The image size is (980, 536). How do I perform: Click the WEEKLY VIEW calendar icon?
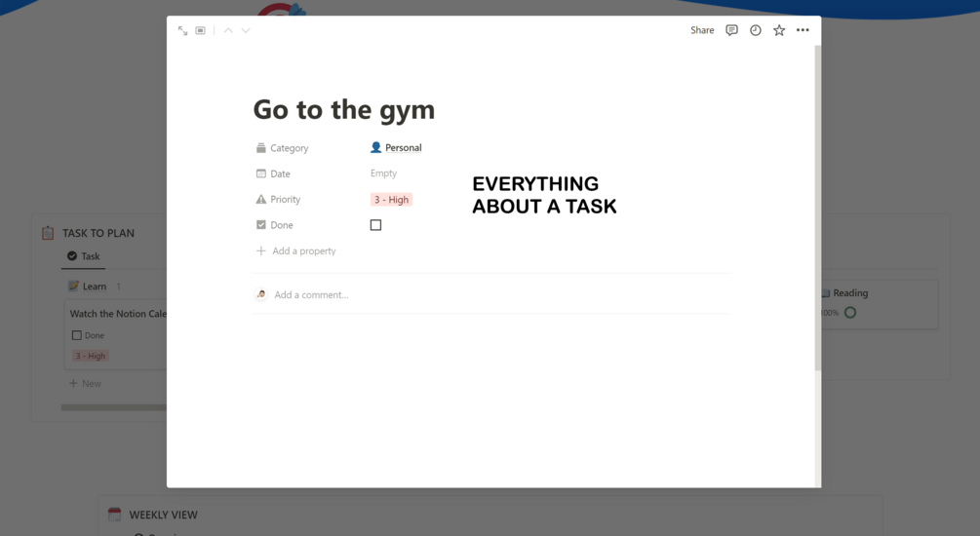pos(114,515)
